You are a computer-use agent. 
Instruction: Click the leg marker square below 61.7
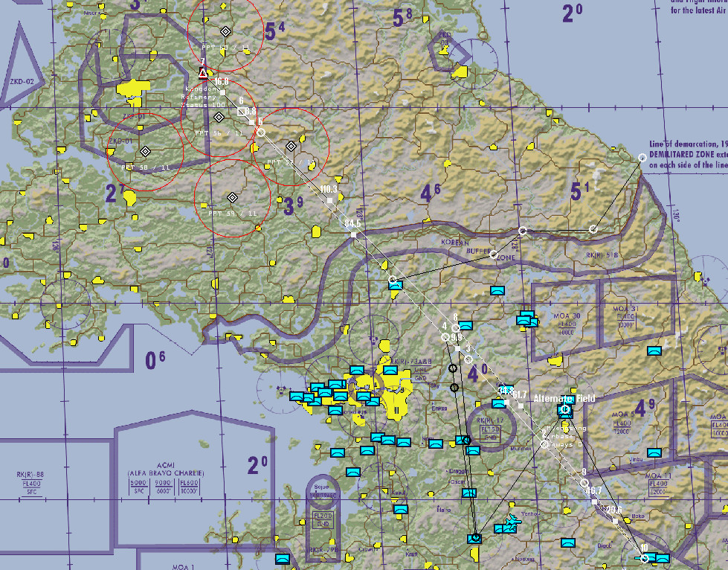click(521, 406)
